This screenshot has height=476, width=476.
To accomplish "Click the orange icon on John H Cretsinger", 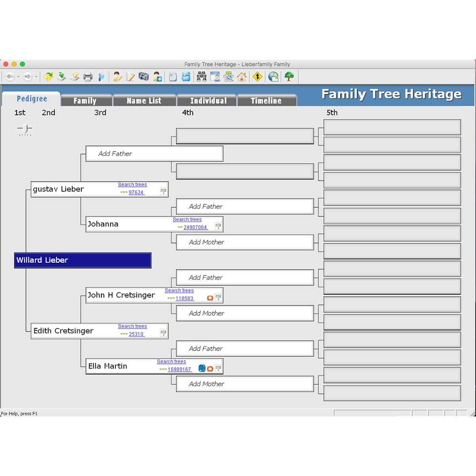I will (x=210, y=298).
